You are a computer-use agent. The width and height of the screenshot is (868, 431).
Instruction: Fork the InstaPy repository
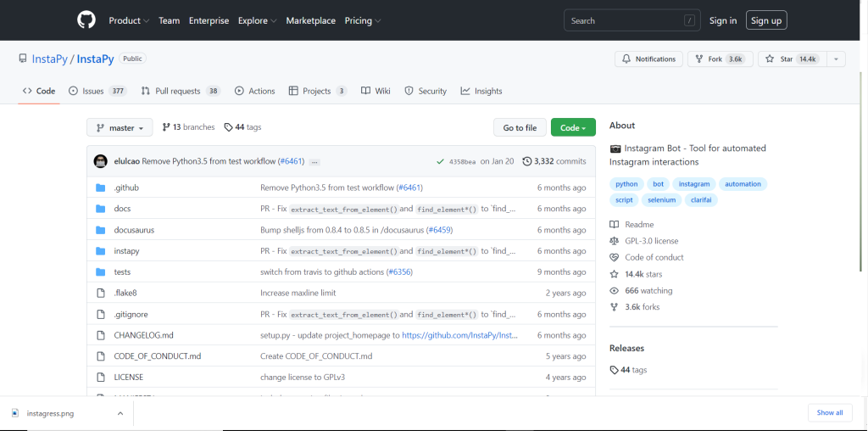(719, 59)
